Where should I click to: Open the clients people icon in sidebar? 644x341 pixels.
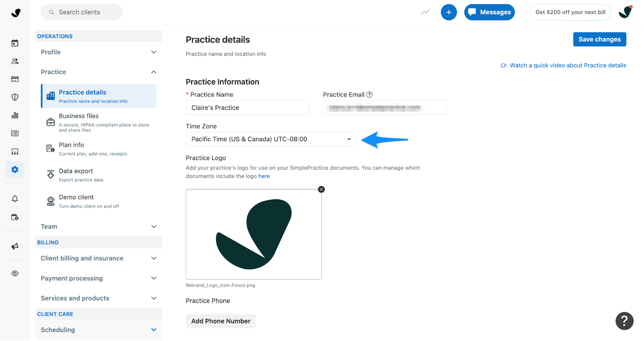coord(15,61)
